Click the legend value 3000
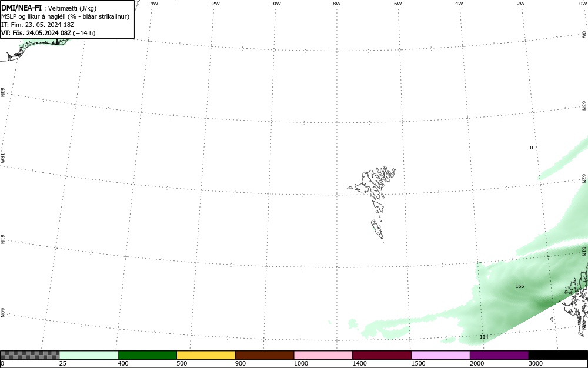This screenshot has height=368, width=588. (x=536, y=363)
